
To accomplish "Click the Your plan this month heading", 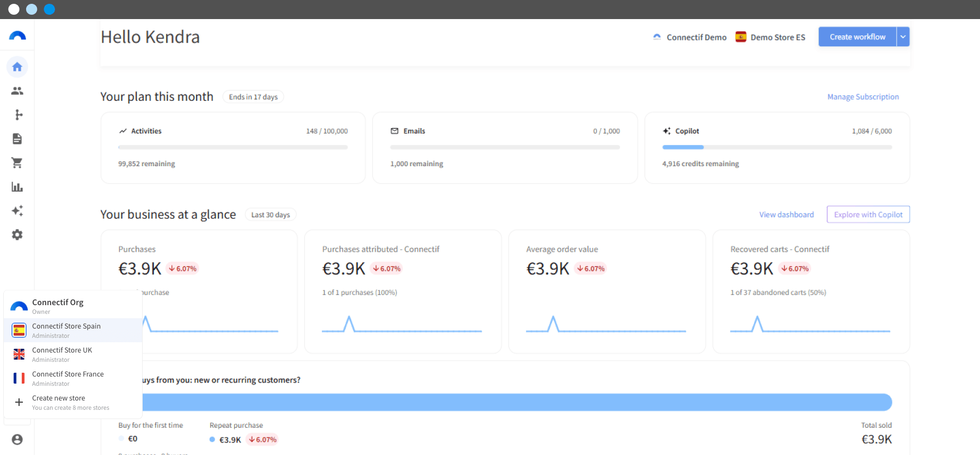I will click(157, 97).
